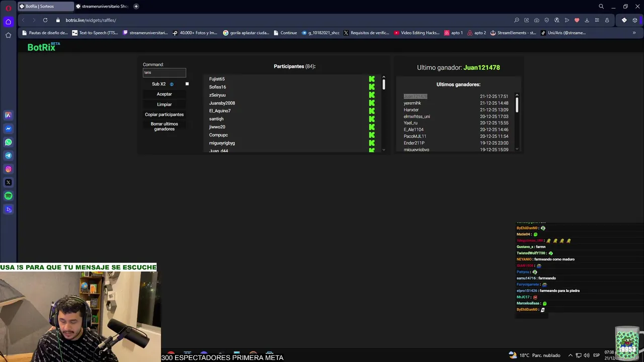Open the Pautas de diseño bookmark
This screenshot has width=644, height=362.
45,33
